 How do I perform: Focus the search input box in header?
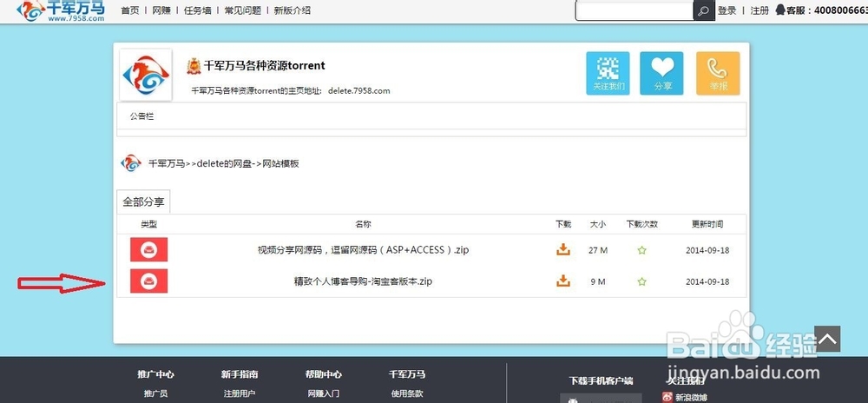pos(635,10)
